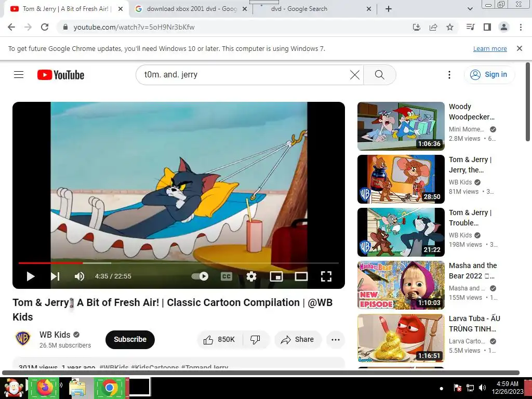Click the horizontal page scrollbar
The height and width of the screenshot is (399, 532).
coord(261,373)
